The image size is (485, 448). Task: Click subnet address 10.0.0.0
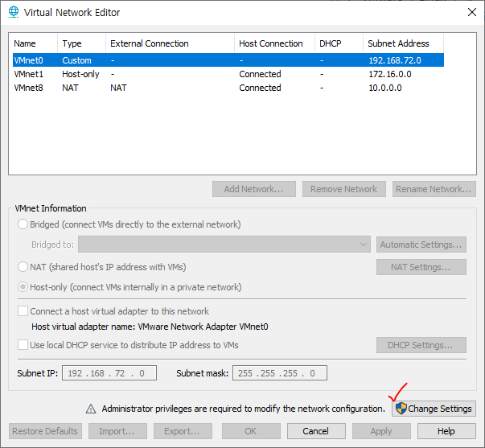385,88
